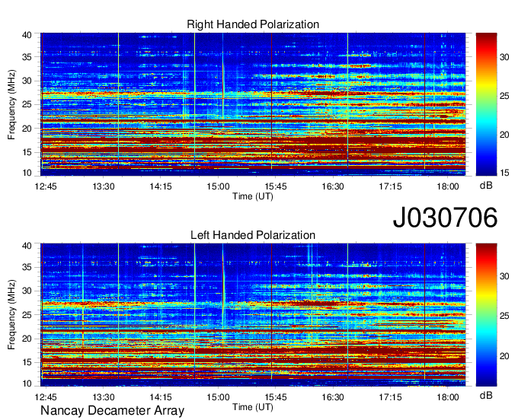Click the 20 dB tick on lower color bar
The image size is (518, 420).
click(504, 356)
